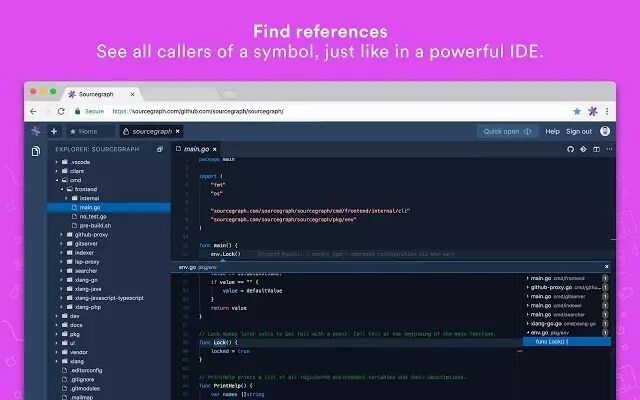Click the Quick open button
Screen dimensions: 640x400
click(507, 131)
